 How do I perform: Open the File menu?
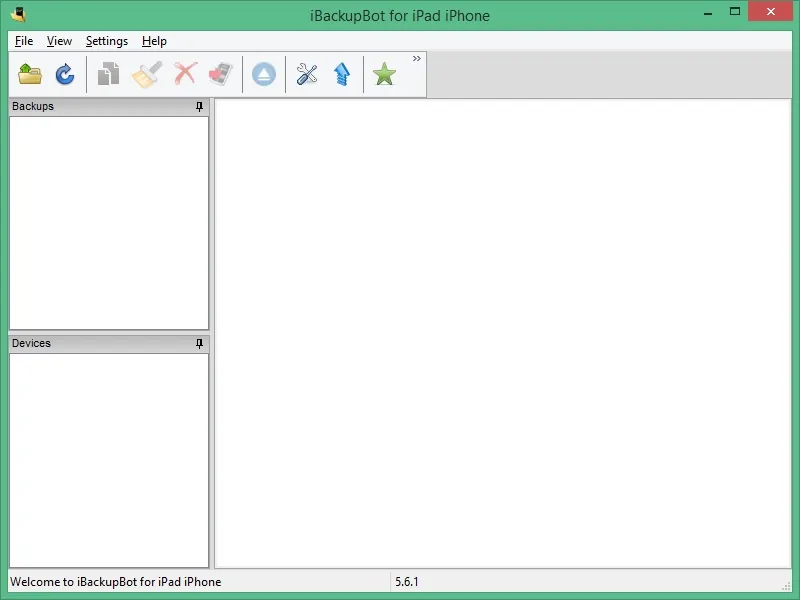[24, 41]
